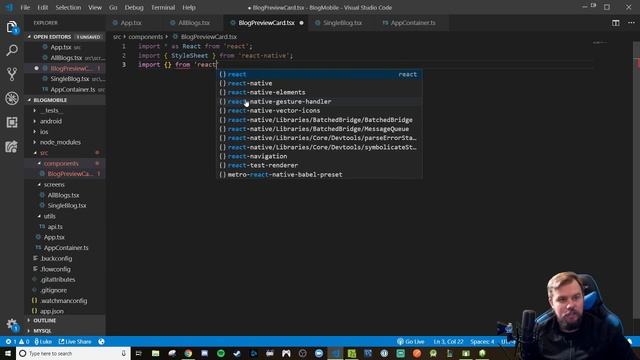Image resolution: width=640 pixels, height=360 pixels.
Task: Open the Search view in activity bar
Action: pos(12,51)
